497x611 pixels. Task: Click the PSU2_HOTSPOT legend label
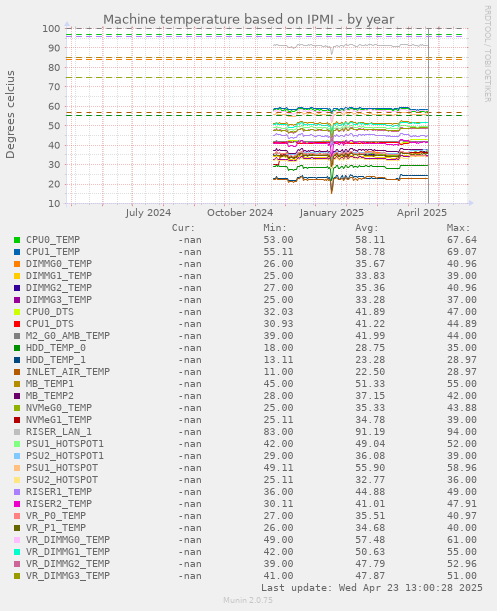pyautogui.click(x=62, y=480)
